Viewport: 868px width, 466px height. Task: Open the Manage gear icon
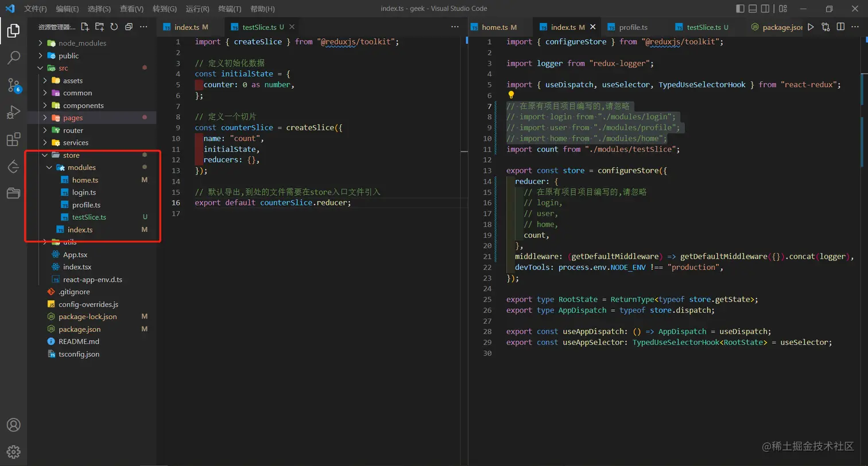pyautogui.click(x=13, y=452)
